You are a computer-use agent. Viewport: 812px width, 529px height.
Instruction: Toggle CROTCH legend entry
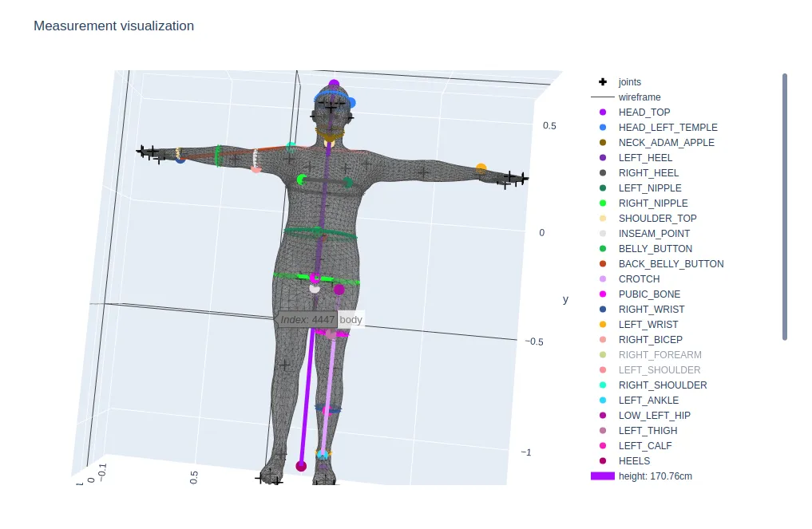pos(639,278)
